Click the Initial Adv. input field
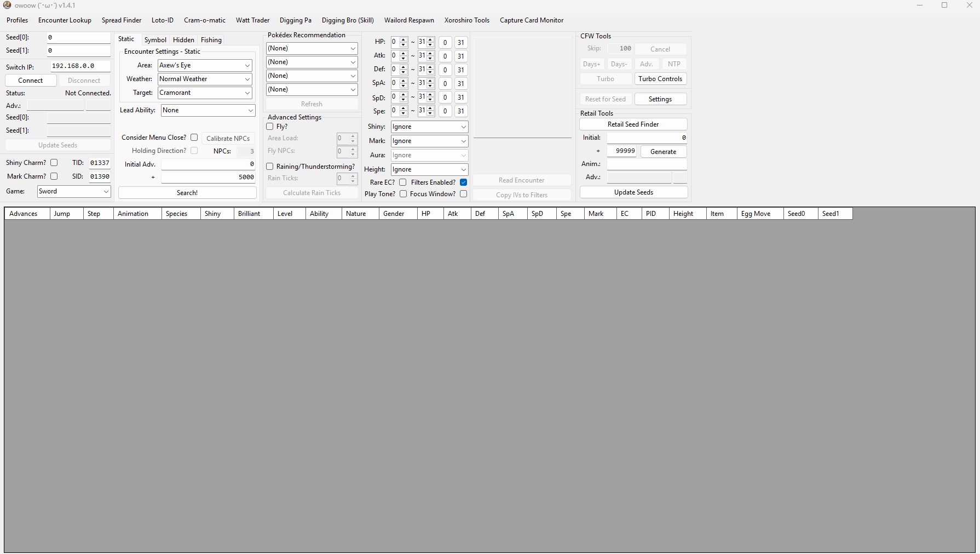The width and height of the screenshot is (980, 554). tap(209, 164)
